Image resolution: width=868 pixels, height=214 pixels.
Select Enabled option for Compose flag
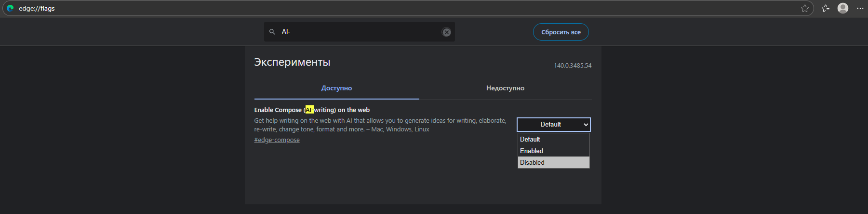(x=553, y=151)
